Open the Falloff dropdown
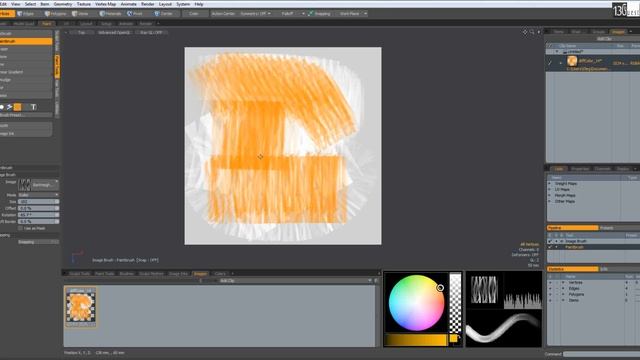This screenshot has width=640, height=360. (293, 13)
